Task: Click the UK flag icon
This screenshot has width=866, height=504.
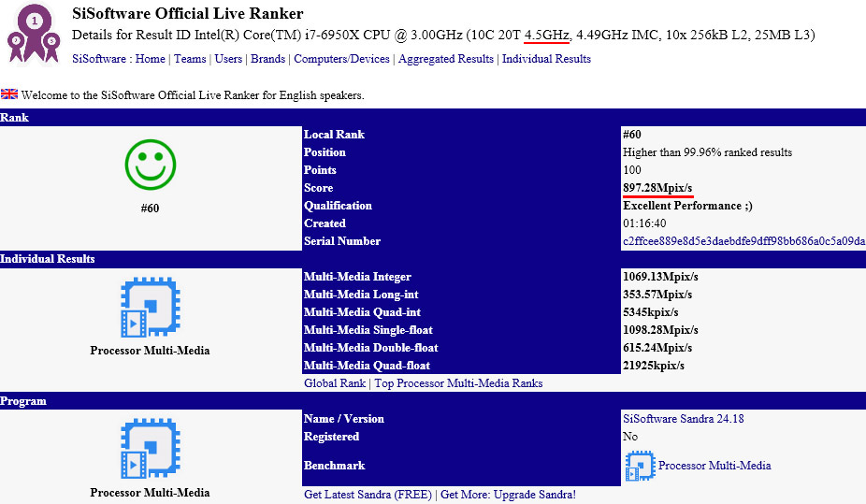Action: [x=8, y=94]
